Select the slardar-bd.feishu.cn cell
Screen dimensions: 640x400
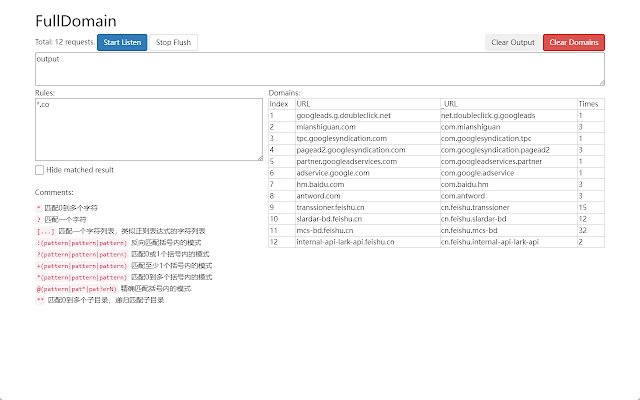click(x=368, y=219)
